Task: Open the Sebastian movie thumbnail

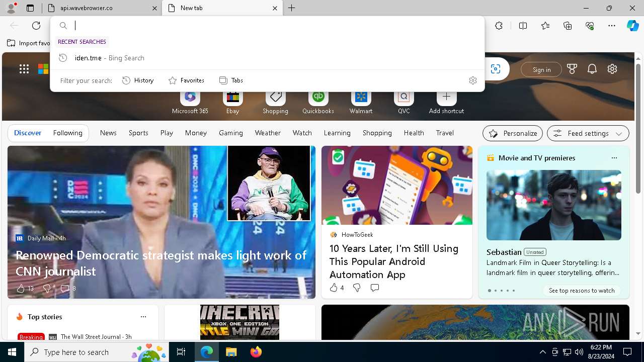Action: coord(554,205)
